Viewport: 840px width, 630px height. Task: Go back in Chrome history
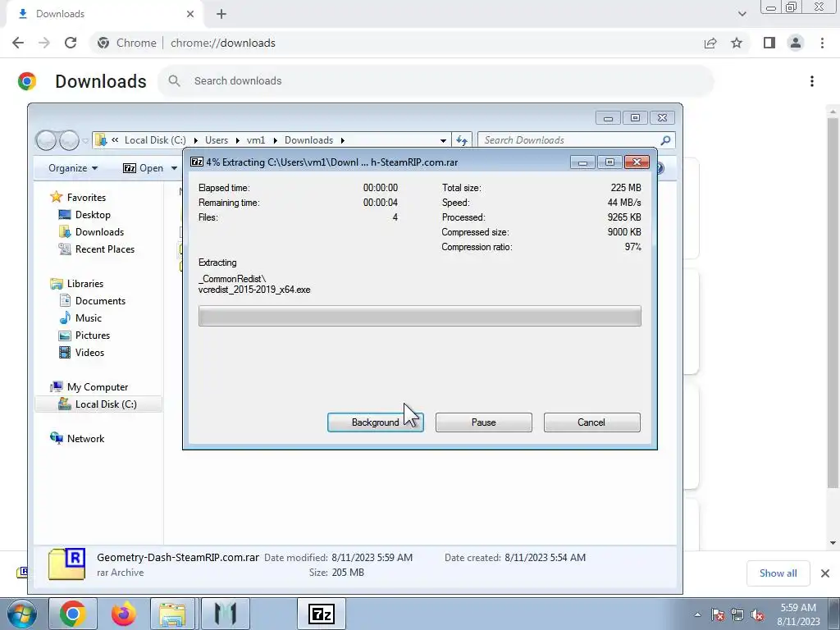[18, 43]
